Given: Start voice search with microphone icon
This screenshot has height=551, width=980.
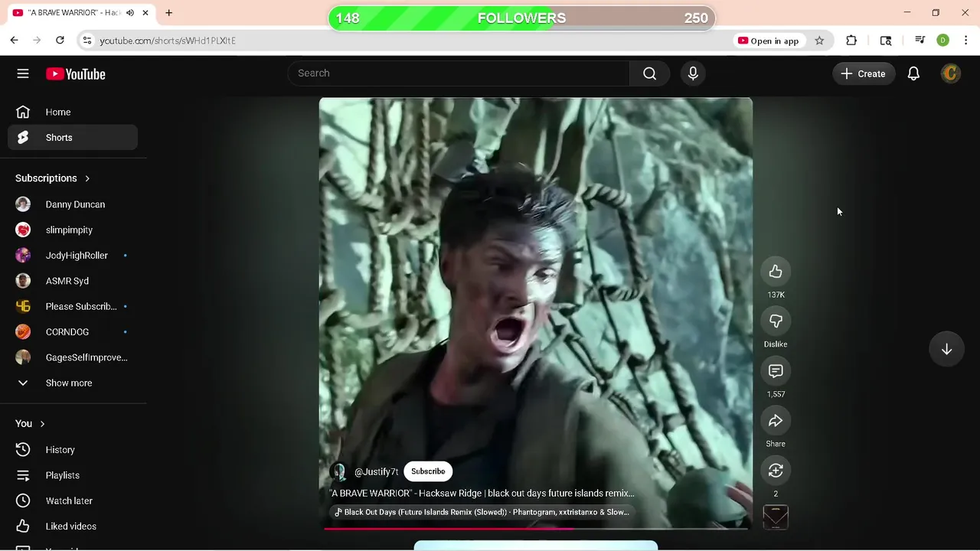Looking at the screenshot, I should (x=693, y=73).
